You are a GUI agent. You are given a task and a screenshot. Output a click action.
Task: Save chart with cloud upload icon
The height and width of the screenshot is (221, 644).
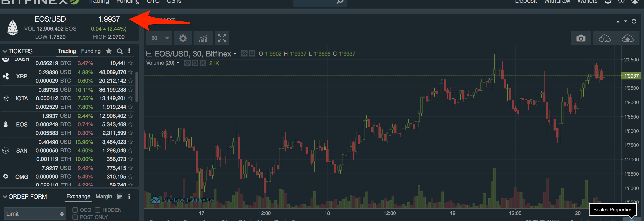[628, 38]
